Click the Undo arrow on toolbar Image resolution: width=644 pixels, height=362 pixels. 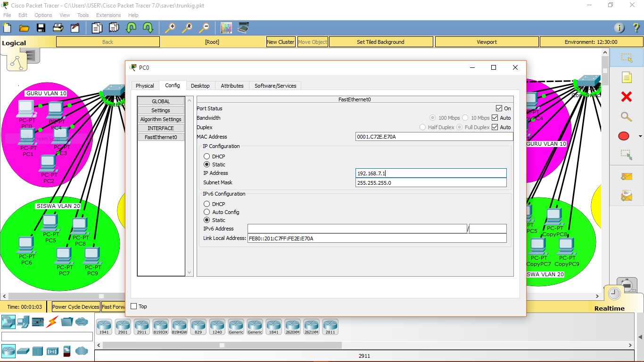131,28
